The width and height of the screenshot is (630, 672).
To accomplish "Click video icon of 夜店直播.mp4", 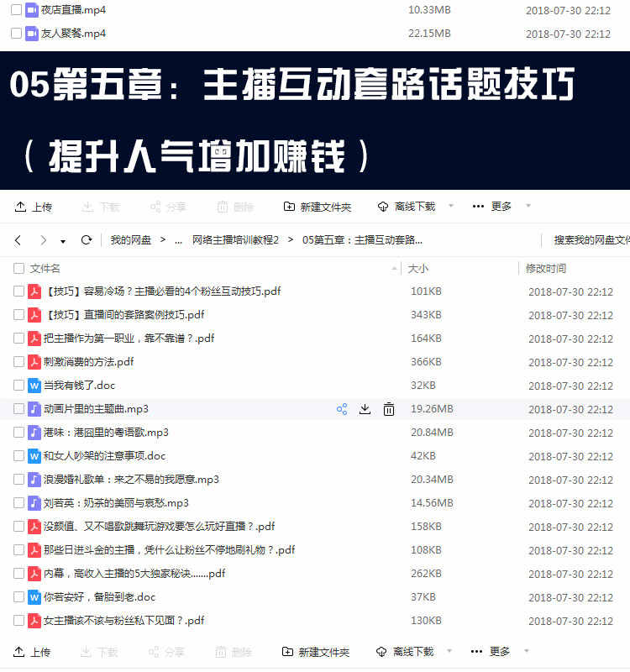I will (32, 10).
